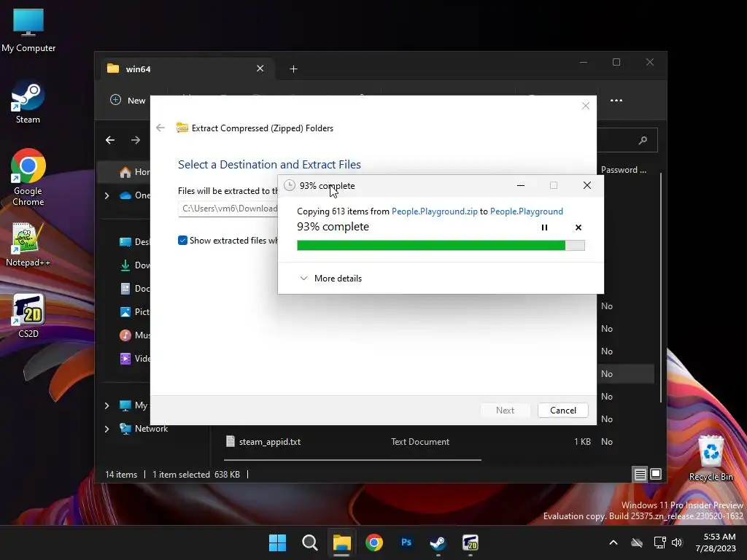Screen dimensions: 747x560
Task: Open the Google Chrome desktop shortcut
Action: 28,177
